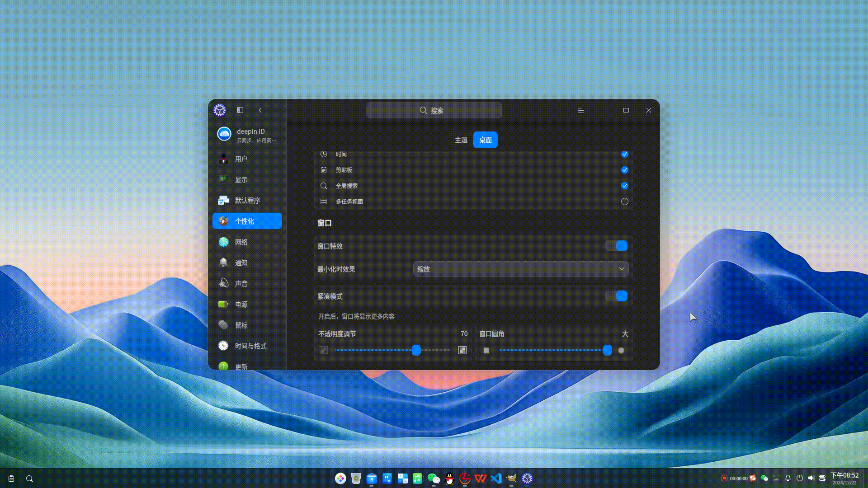Click the Sogou input method tray icon
The image size is (868, 488).
[753, 478]
